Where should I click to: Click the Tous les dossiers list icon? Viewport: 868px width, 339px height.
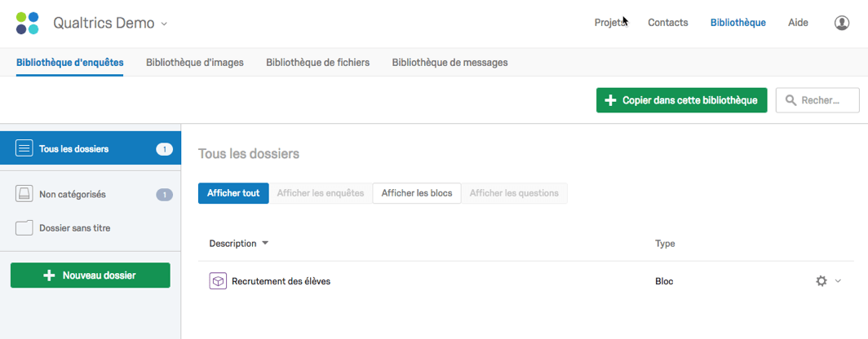(x=24, y=149)
